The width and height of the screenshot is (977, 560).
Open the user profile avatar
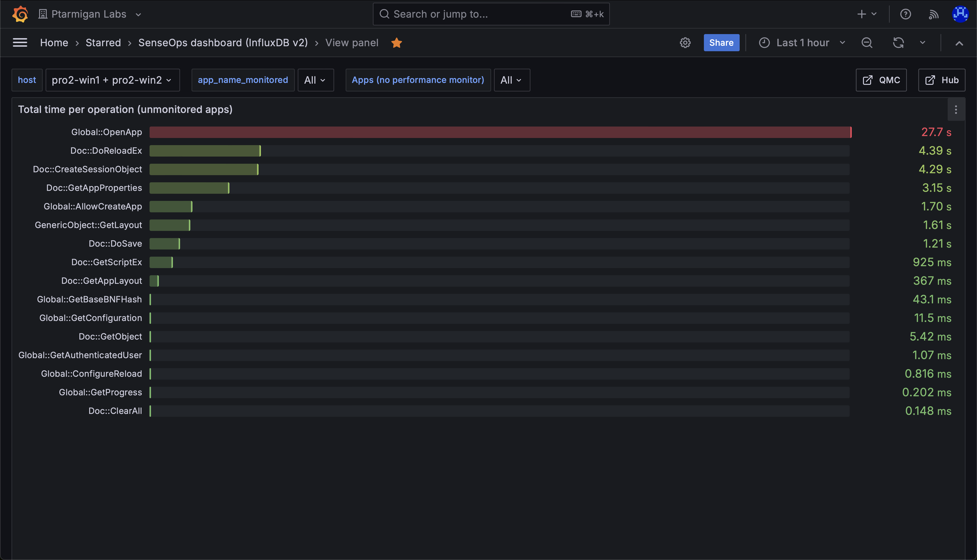coord(960,14)
